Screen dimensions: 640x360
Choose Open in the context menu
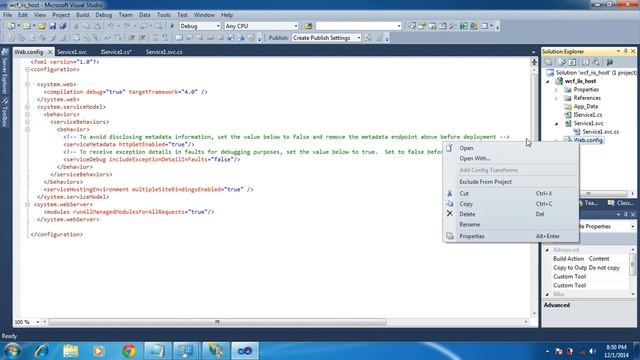click(511, 148)
